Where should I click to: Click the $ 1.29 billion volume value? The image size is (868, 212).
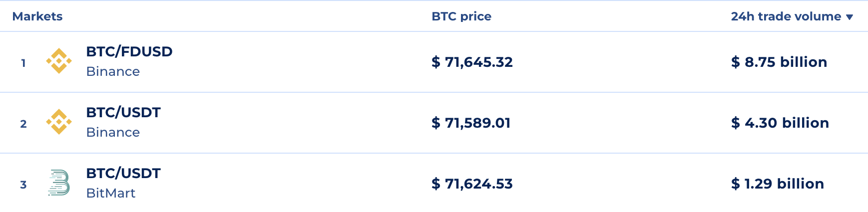click(x=778, y=184)
